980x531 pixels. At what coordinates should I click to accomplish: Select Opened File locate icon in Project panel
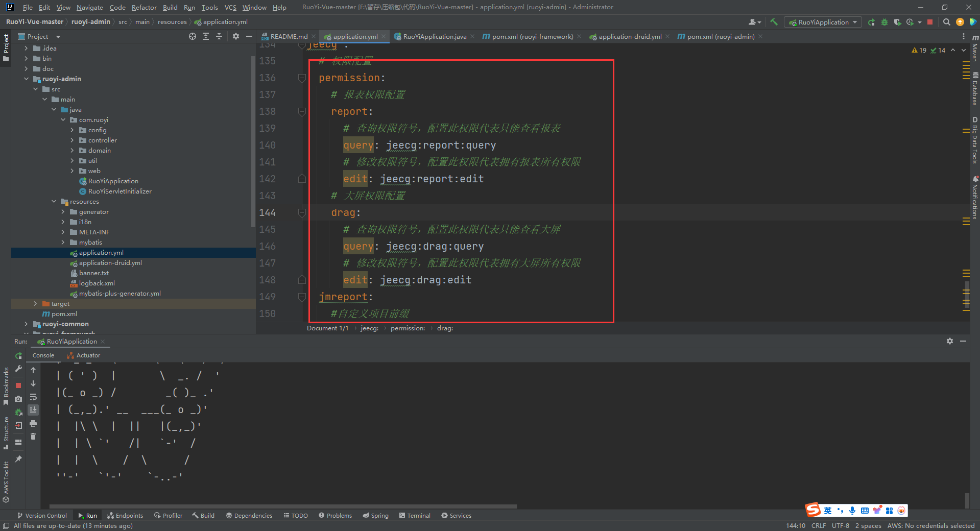pyautogui.click(x=193, y=36)
